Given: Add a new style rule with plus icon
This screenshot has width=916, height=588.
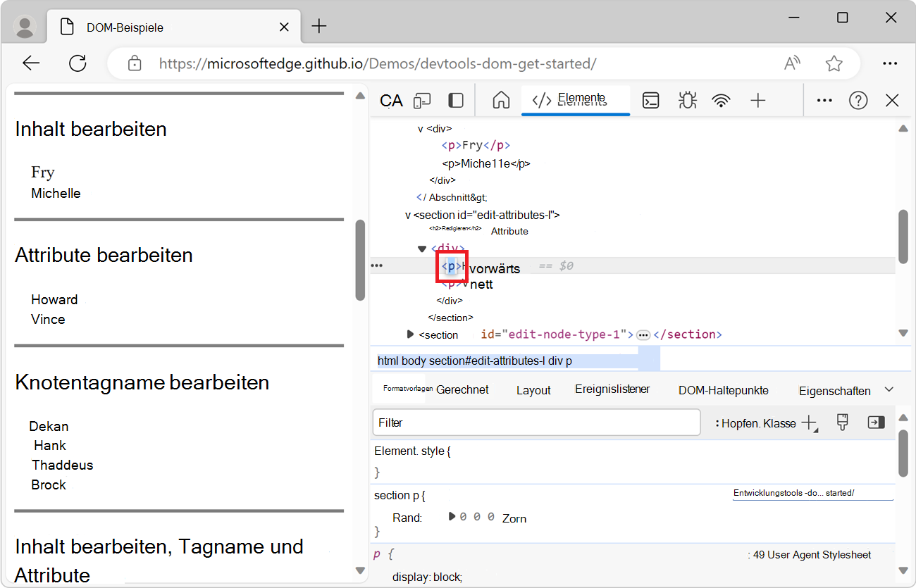Looking at the screenshot, I should 810,423.
